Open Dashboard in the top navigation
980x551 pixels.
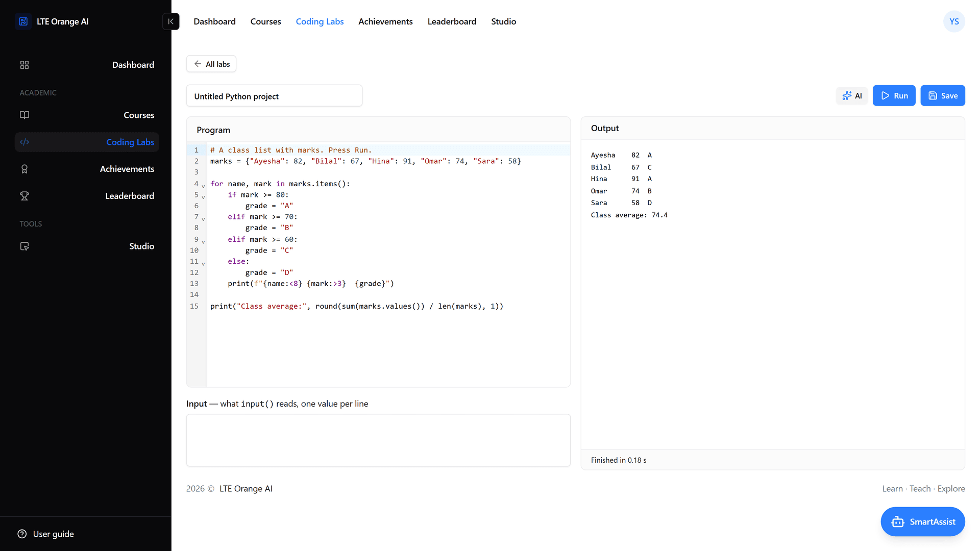[214, 21]
